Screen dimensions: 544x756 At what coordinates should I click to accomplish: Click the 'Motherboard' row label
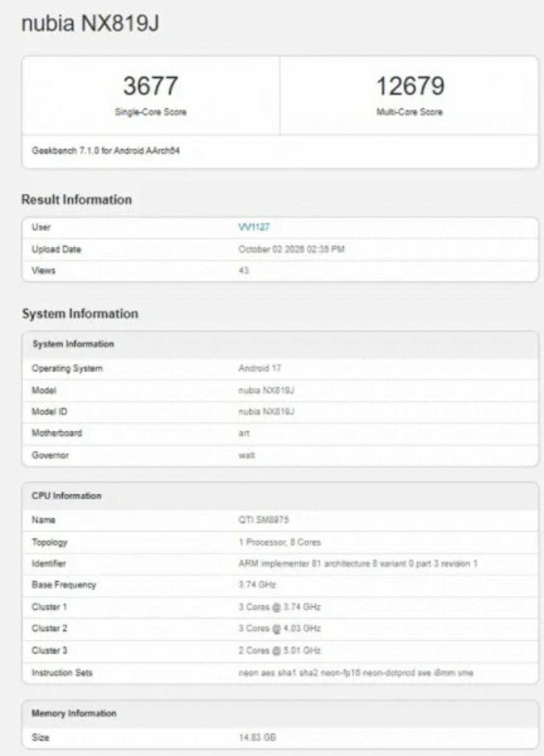pos(57,433)
